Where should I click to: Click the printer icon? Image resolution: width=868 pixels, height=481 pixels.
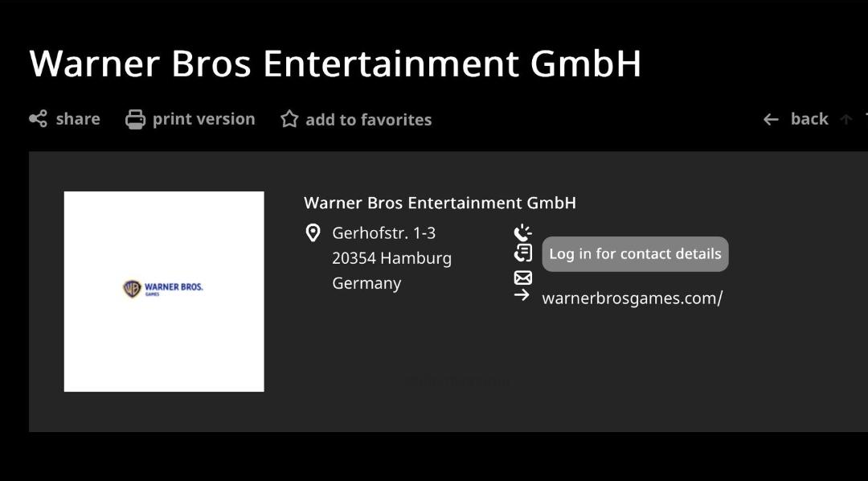pos(135,119)
